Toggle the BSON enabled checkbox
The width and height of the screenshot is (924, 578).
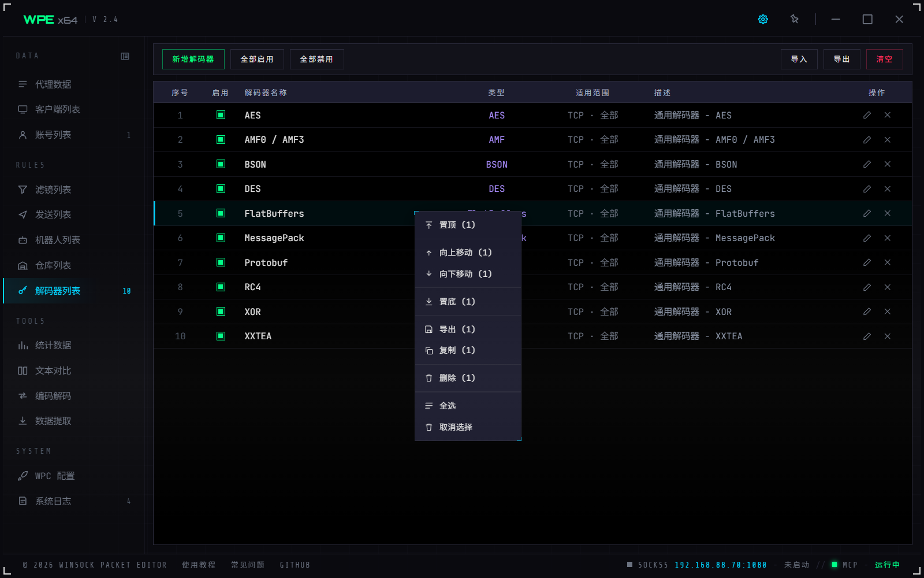(221, 164)
